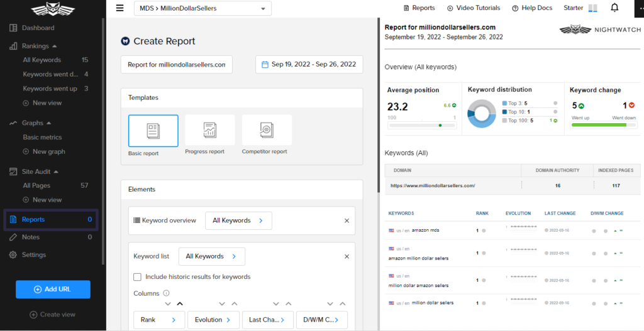Click the Reports document icon in sidebar
Image resolution: width=644 pixels, height=331 pixels.
pos(13,219)
